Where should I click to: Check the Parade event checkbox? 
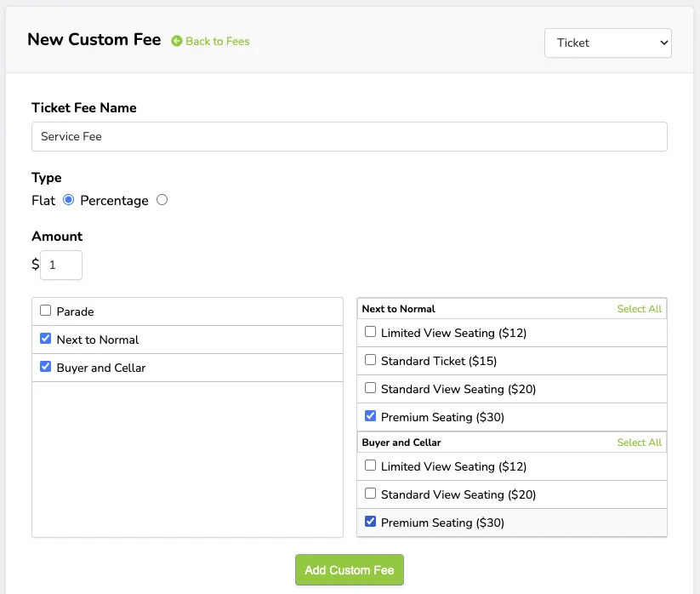46,311
